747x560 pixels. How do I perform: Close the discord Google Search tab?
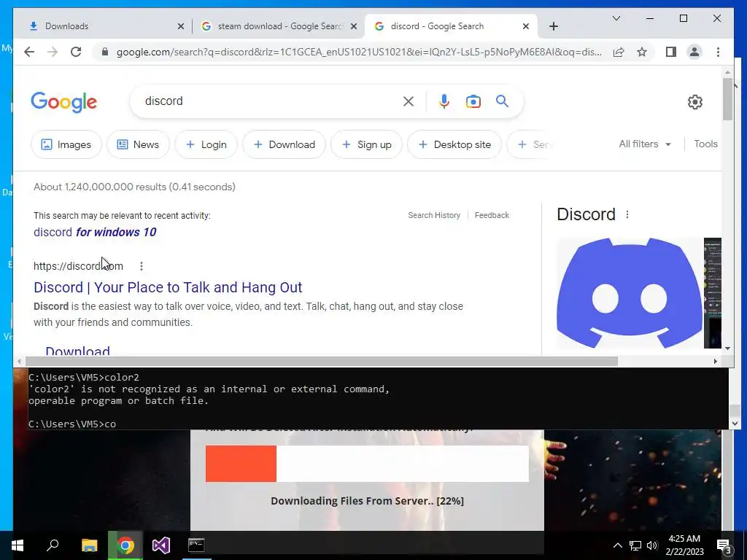(x=525, y=26)
